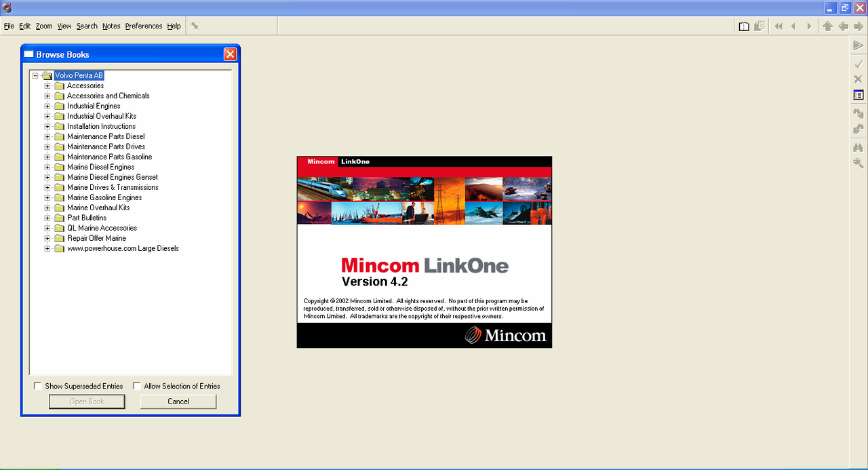This screenshot has width=868, height=470.
Task: Click the icon just above the binoculars
Action: [x=858, y=129]
